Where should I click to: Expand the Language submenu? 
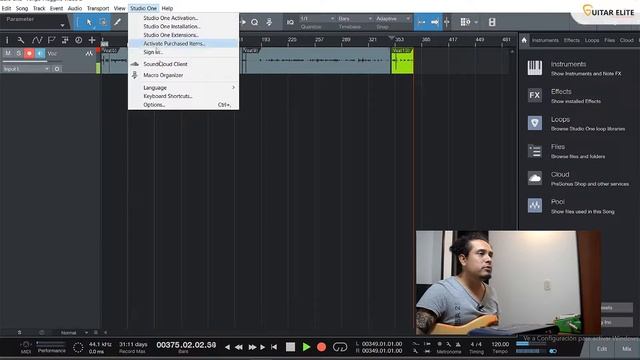pyautogui.click(x=183, y=87)
